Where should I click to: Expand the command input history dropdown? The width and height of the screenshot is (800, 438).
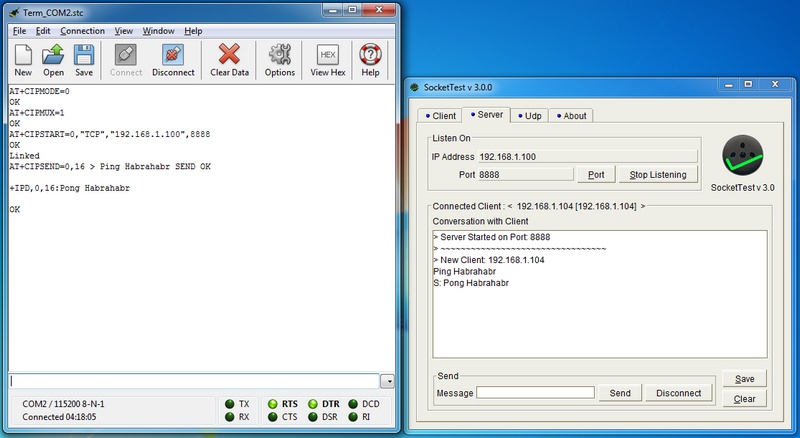388,381
